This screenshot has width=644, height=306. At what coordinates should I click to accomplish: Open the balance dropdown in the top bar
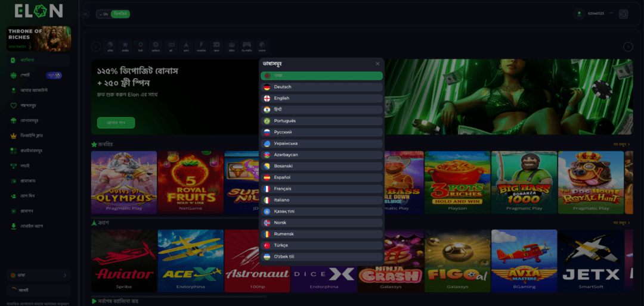(104, 14)
